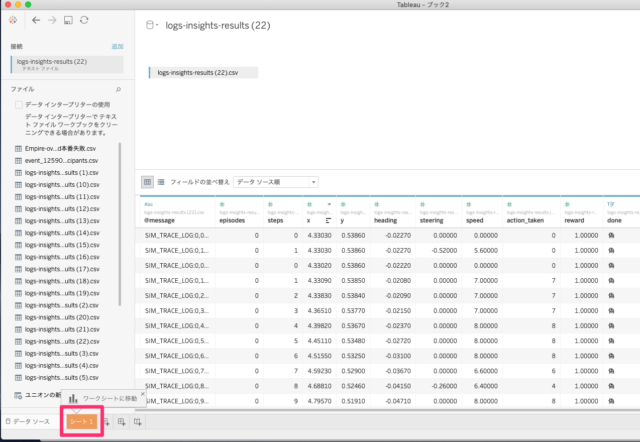Viewport: 640px width, 442px height.
Task: Click the @message column header name
Action: [x=159, y=220]
